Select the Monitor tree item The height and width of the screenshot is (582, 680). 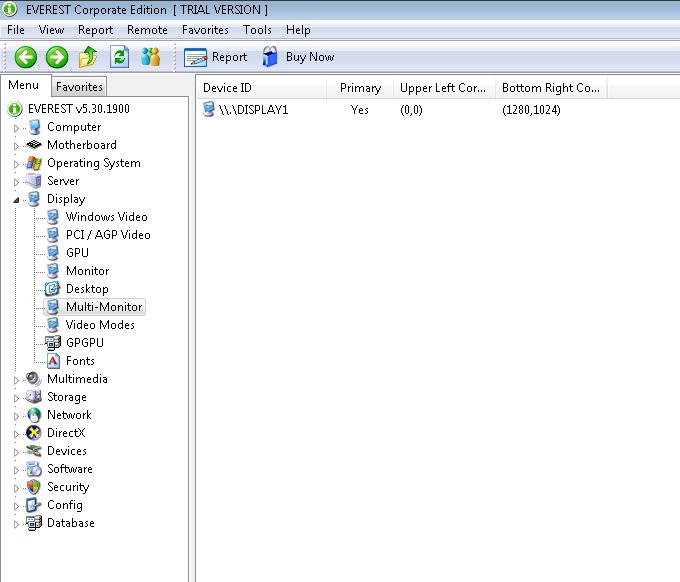point(87,271)
